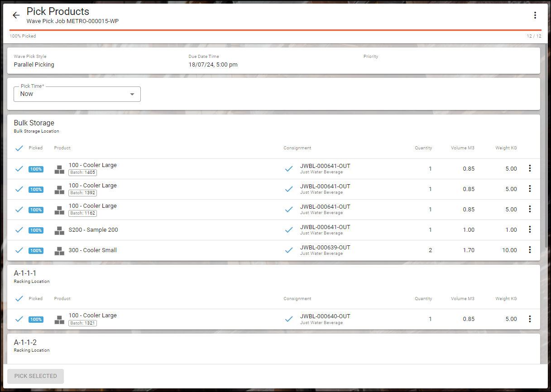Click the Pick Selected button

point(36,376)
